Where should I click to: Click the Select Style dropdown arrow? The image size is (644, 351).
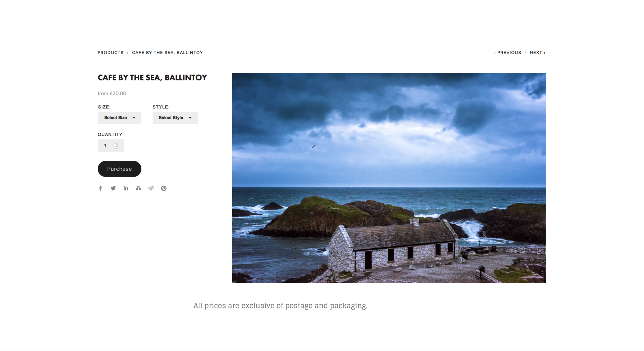(x=190, y=118)
